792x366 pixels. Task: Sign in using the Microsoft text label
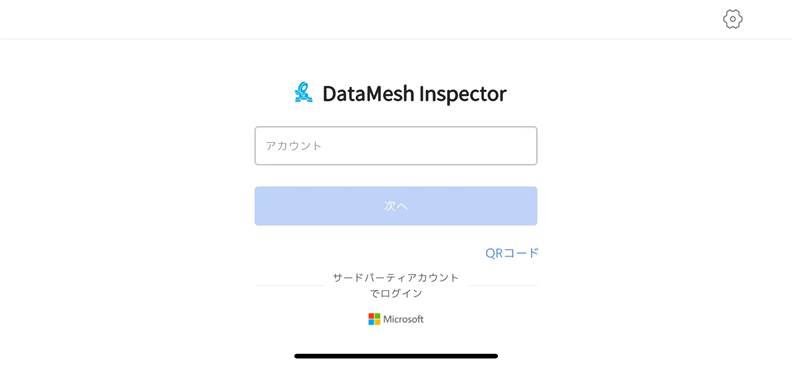pos(403,319)
